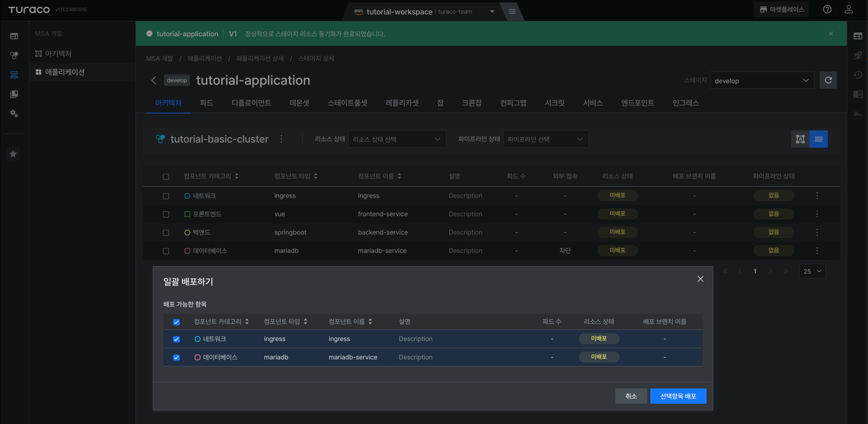
Task: Open the 마켓플레이스 button in header
Action: [781, 9]
